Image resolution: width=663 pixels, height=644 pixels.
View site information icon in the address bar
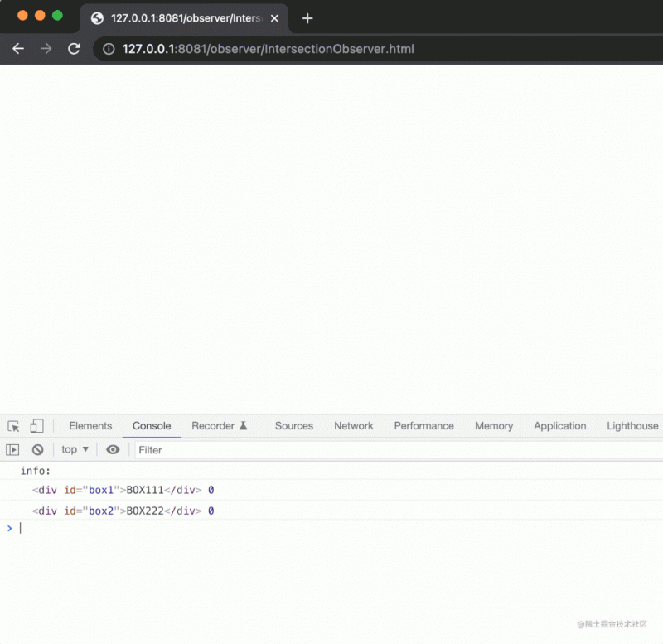coord(108,49)
